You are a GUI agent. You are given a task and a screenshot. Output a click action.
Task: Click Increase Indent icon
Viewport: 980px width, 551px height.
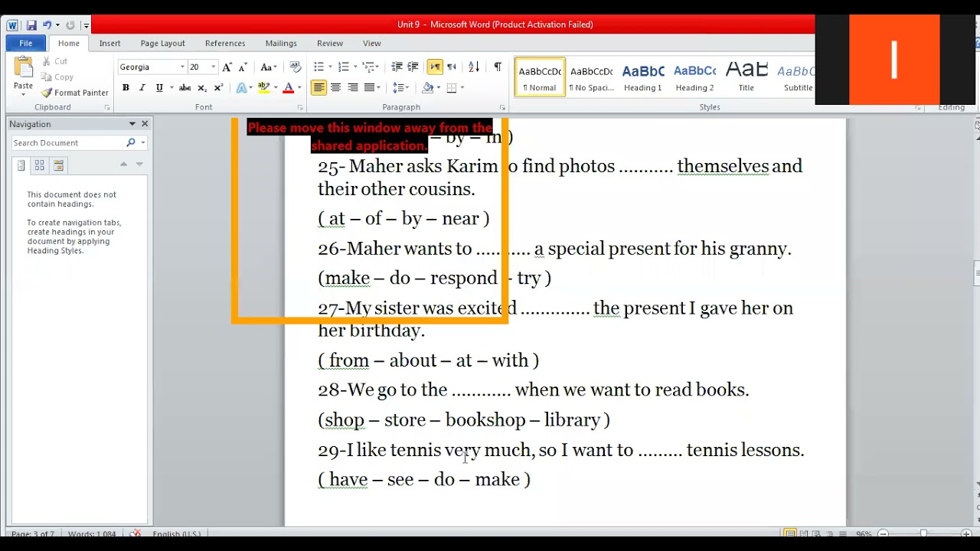[413, 67]
